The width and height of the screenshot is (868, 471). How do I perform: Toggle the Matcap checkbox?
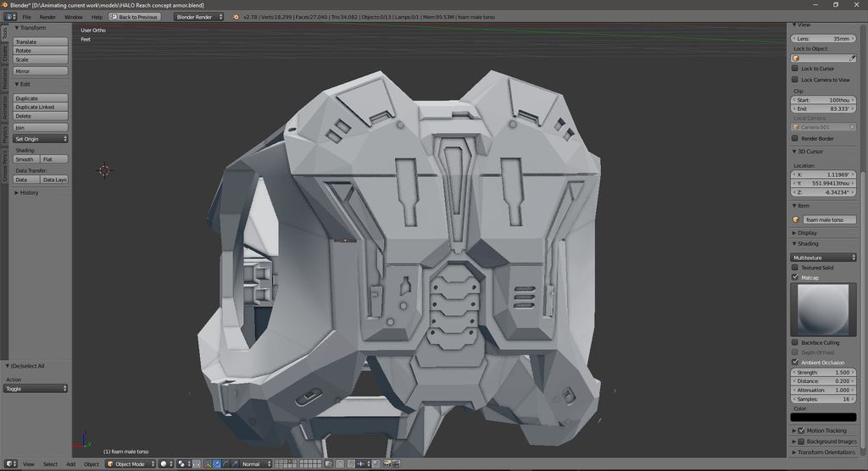click(x=794, y=277)
